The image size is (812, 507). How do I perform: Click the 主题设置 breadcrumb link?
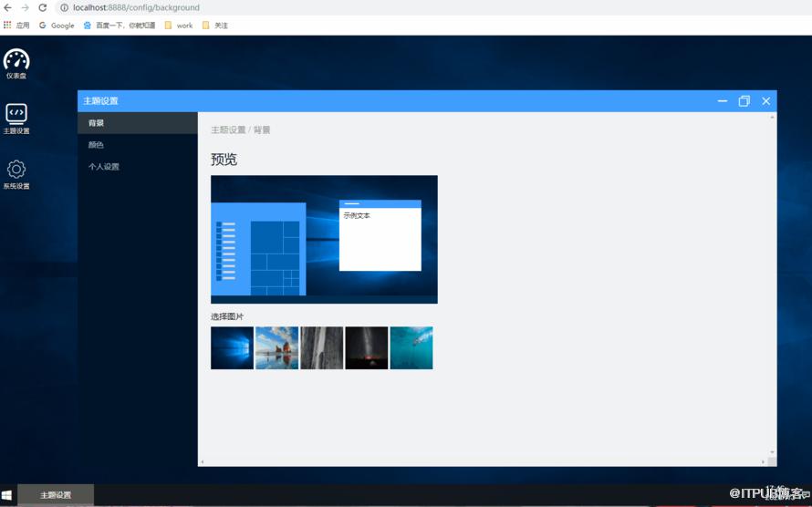pos(228,129)
